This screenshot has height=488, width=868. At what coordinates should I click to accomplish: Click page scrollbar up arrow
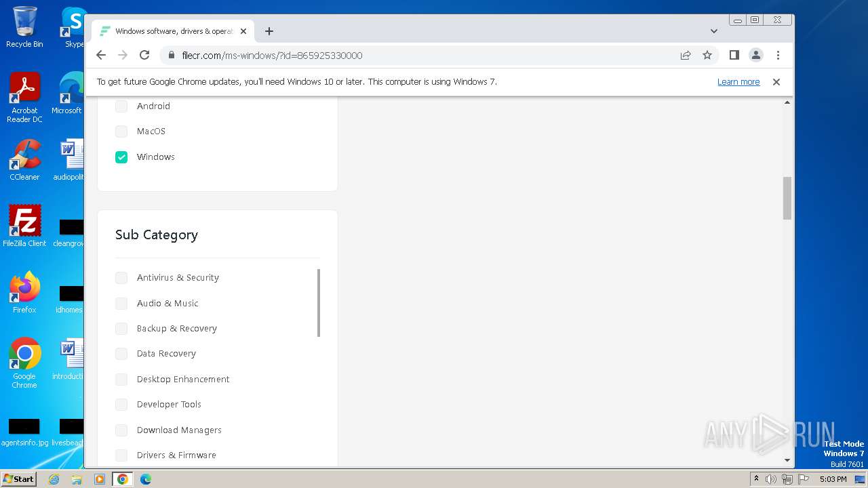tap(787, 102)
